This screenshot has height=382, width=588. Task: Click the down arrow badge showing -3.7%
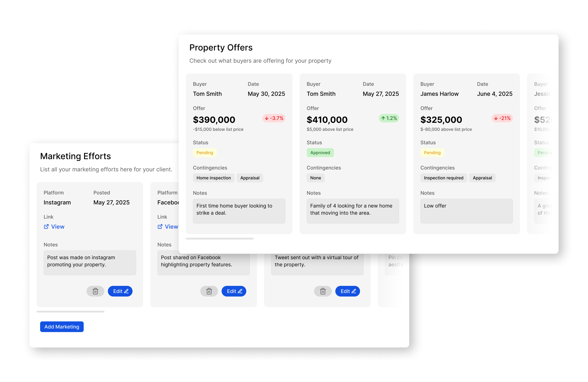pyautogui.click(x=274, y=118)
